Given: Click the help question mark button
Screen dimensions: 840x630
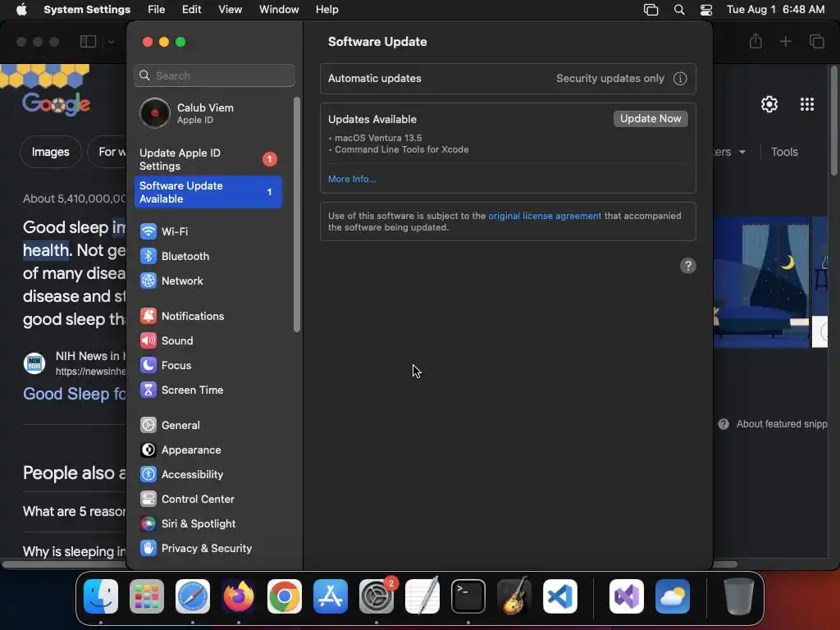Looking at the screenshot, I should (x=688, y=266).
